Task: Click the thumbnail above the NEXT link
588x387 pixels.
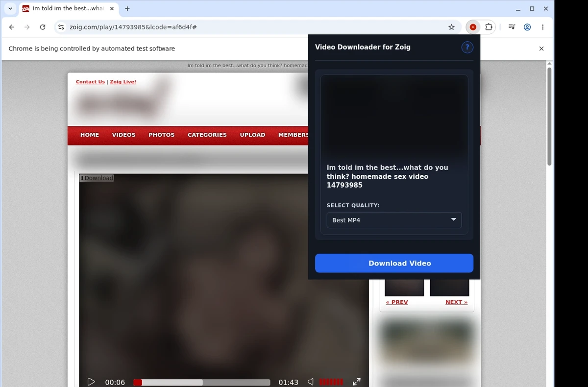Action: click(449, 288)
